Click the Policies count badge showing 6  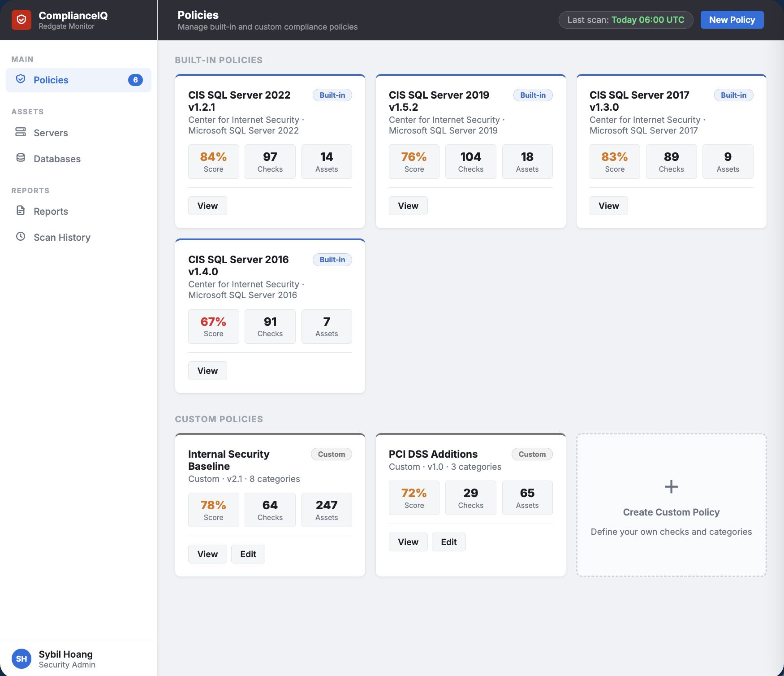point(135,80)
